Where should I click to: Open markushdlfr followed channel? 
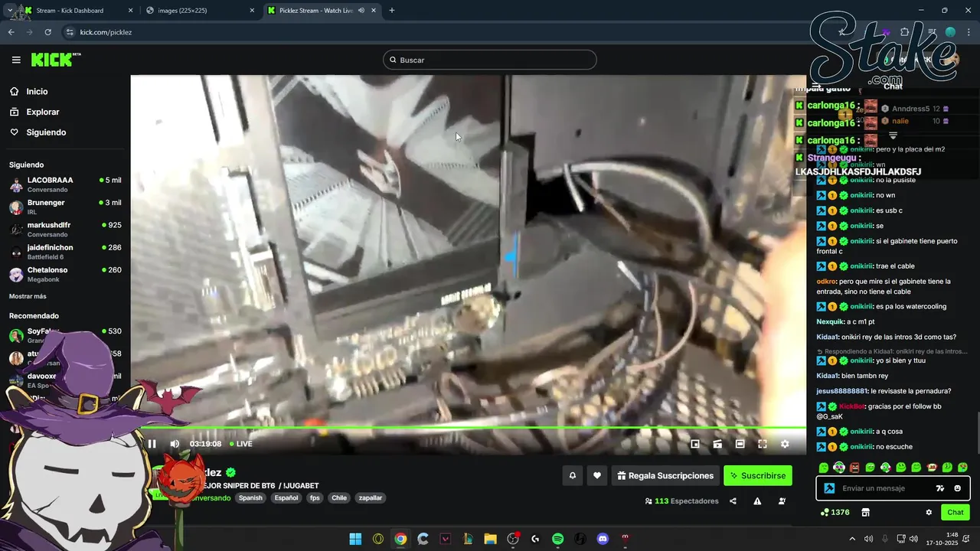tap(65, 230)
